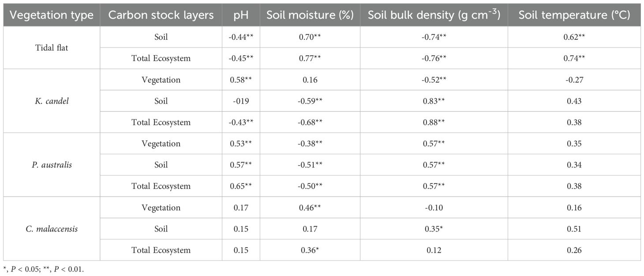Image resolution: width=644 pixels, height=276 pixels.
Task: Select the -019 pH value cell
Action: 241,101
